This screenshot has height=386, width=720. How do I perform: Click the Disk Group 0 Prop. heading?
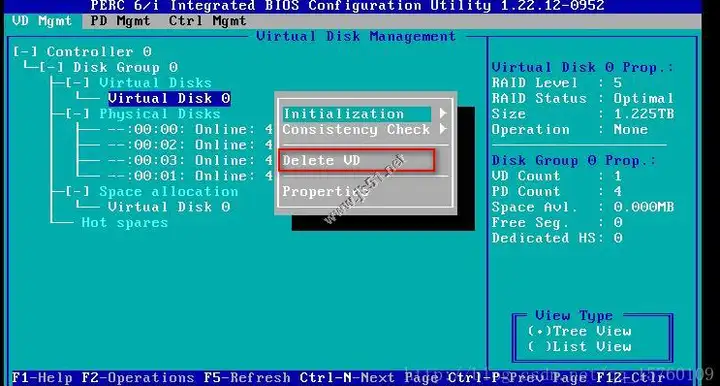(574, 161)
